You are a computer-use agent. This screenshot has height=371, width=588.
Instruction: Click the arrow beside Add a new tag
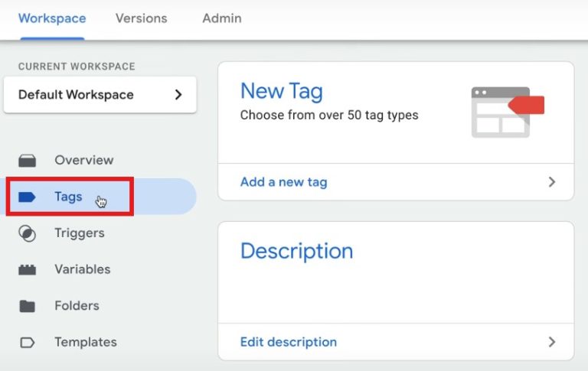point(551,182)
